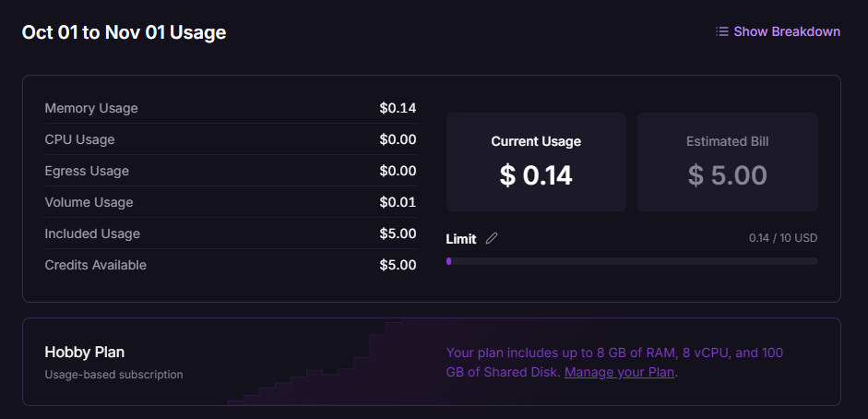Click the Limit label
Image resolution: width=868 pixels, height=419 pixels.
point(461,239)
